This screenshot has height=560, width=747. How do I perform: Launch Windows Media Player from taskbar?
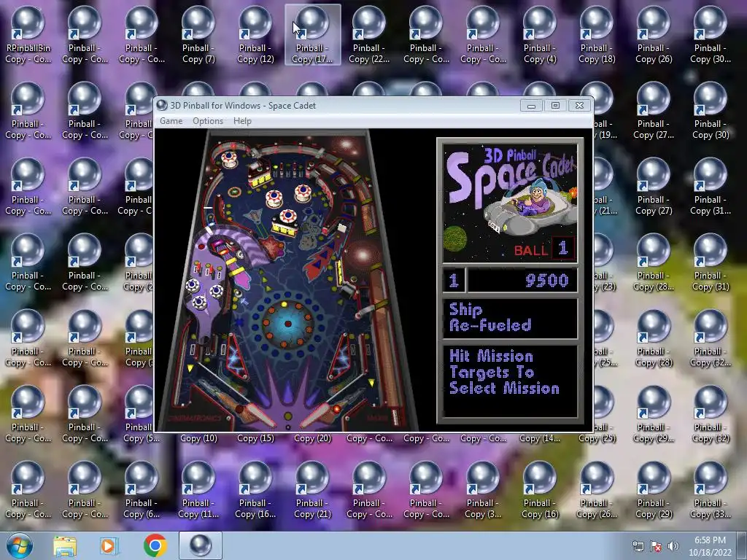[109, 545]
